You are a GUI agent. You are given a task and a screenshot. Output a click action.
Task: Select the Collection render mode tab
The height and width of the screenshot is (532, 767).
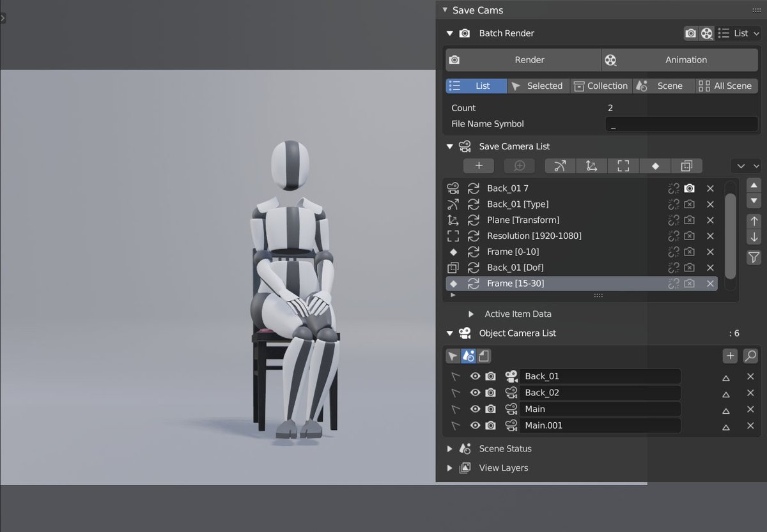click(601, 86)
